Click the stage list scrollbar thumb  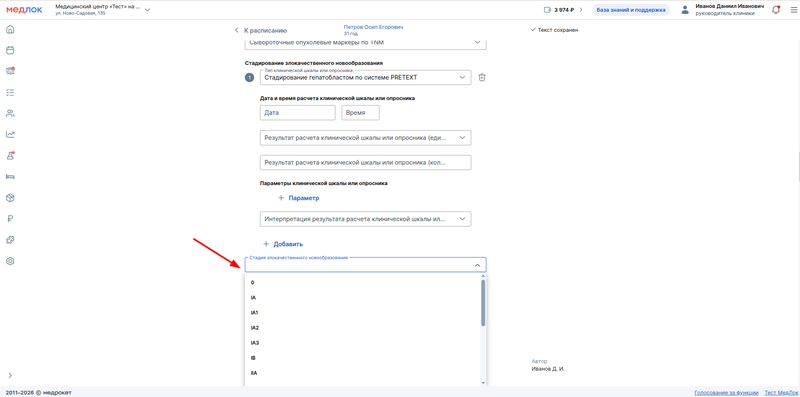point(483,303)
